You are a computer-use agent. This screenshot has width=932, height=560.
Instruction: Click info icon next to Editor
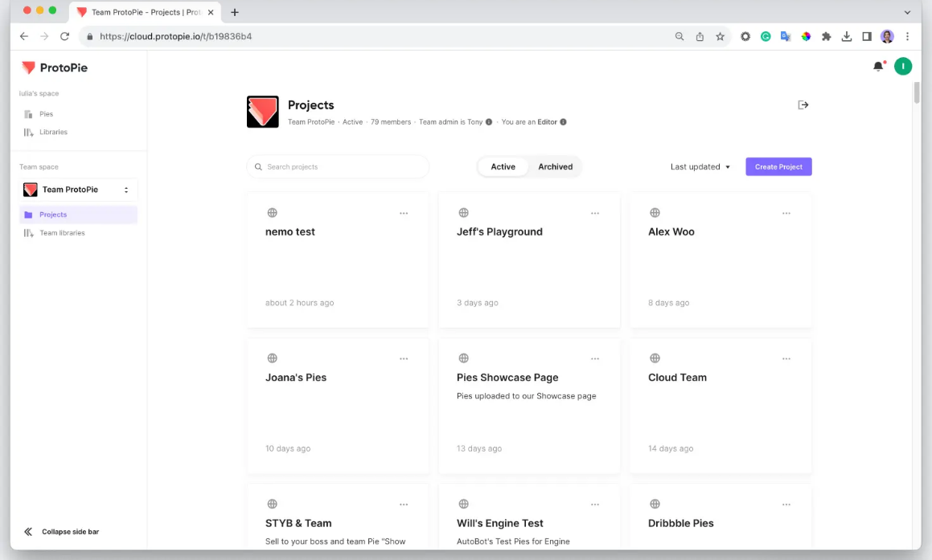tap(563, 122)
